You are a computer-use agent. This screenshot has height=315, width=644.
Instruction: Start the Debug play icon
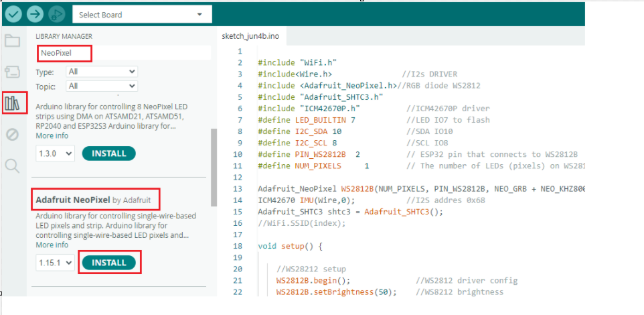coord(57,14)
